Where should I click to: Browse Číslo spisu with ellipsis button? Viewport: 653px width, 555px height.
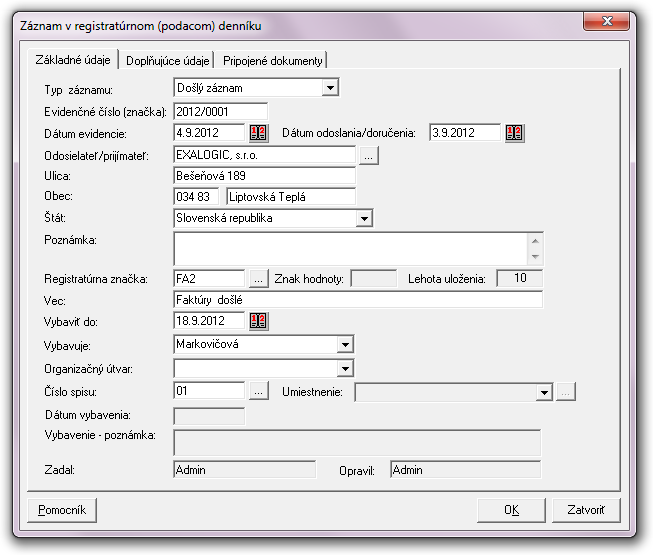pyautogui.click(x=259, y=392)
